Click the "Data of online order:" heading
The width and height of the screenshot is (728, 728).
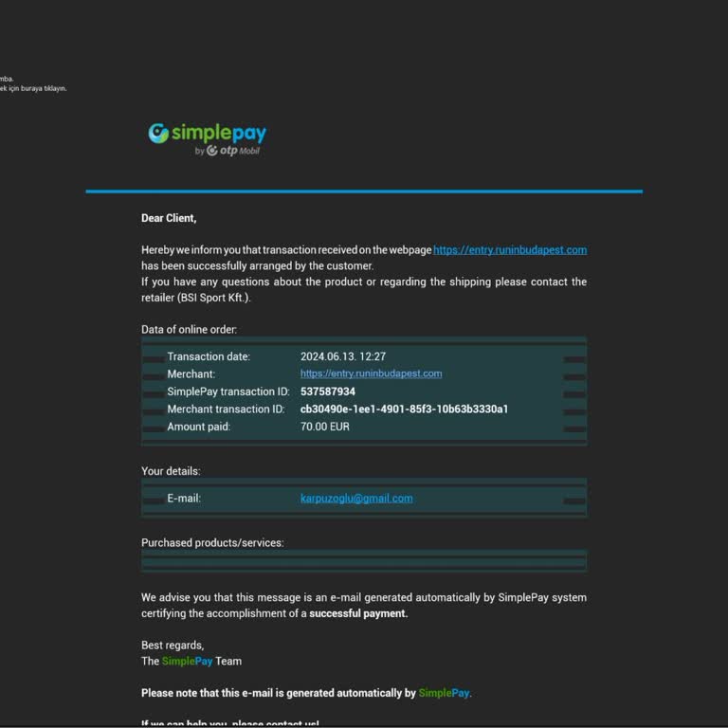point(189,330)
